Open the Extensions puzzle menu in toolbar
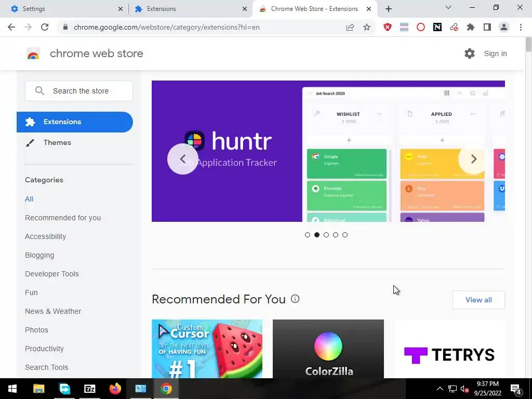 pos(471,27)
